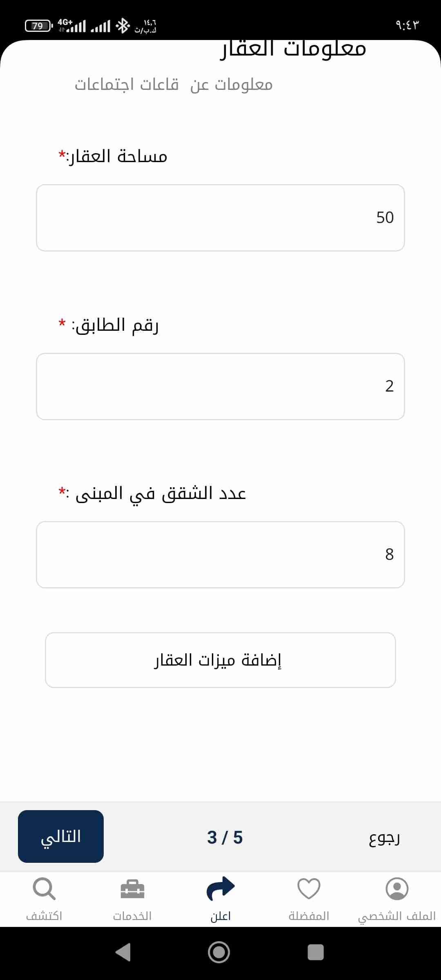Tap the Bluetooth status bar icon
Screen dimensions: 441x980
pos(122,26)
